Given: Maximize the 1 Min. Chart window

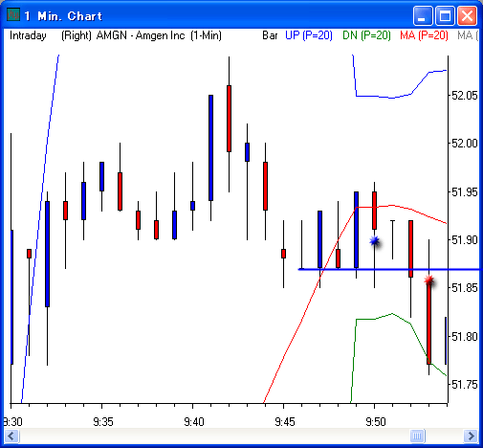Looking at the screenshot, I should coord(445,15).
